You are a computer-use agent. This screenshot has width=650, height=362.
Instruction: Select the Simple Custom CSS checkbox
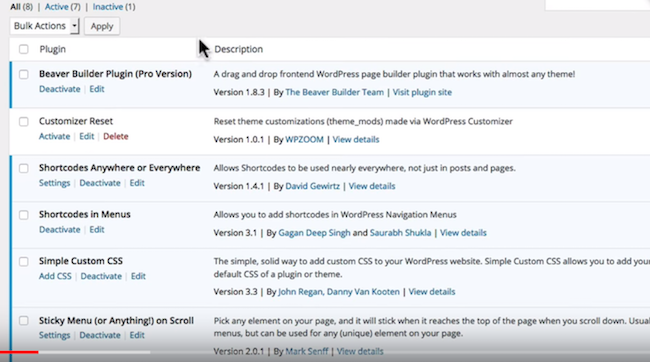[24, 262]
